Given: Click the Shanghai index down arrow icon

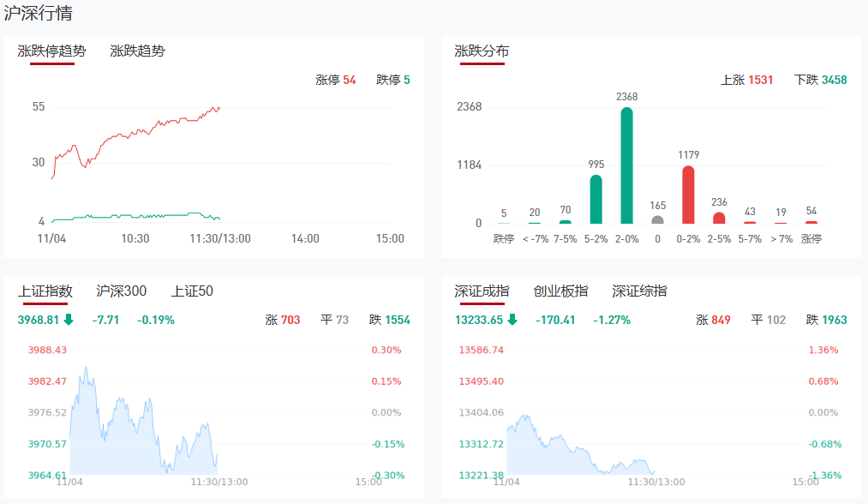Looking at the screenshot, I should (69, 320).
